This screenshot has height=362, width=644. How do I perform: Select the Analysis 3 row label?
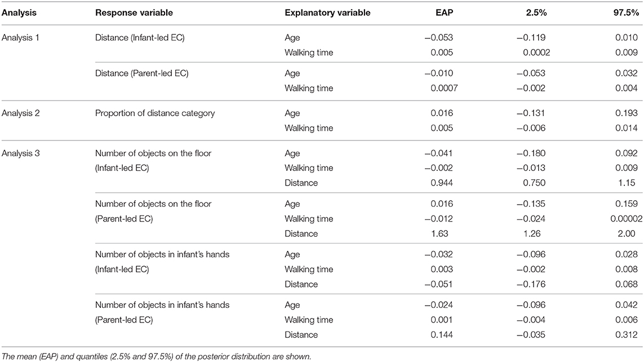click(x=20, y=153)
